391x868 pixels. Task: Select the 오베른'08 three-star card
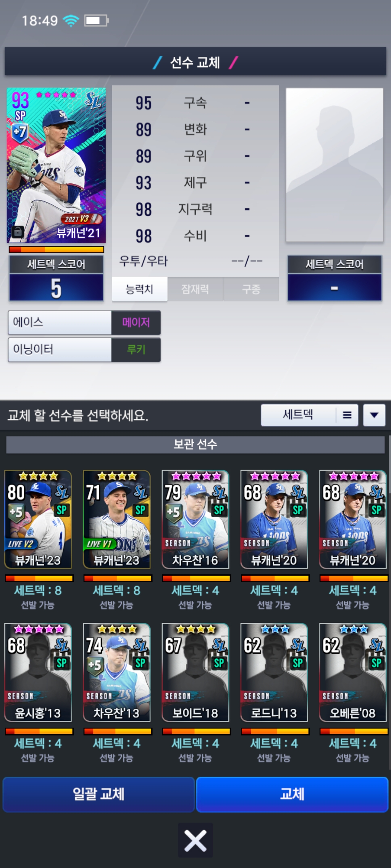pyautogui.click(x=353, y=672)
